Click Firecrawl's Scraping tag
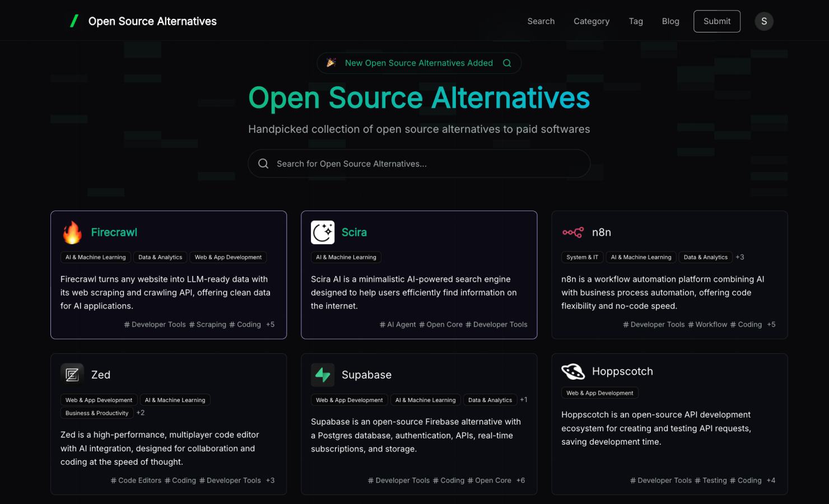 point(208,325)
